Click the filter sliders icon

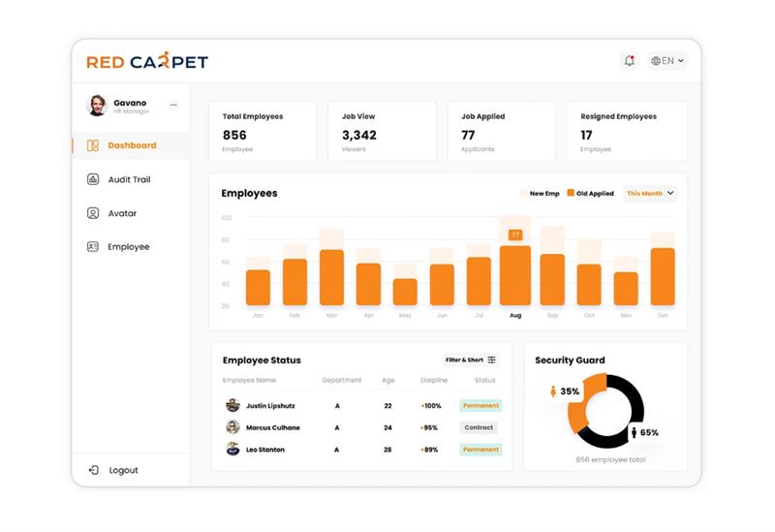click(x=492, y=360)
